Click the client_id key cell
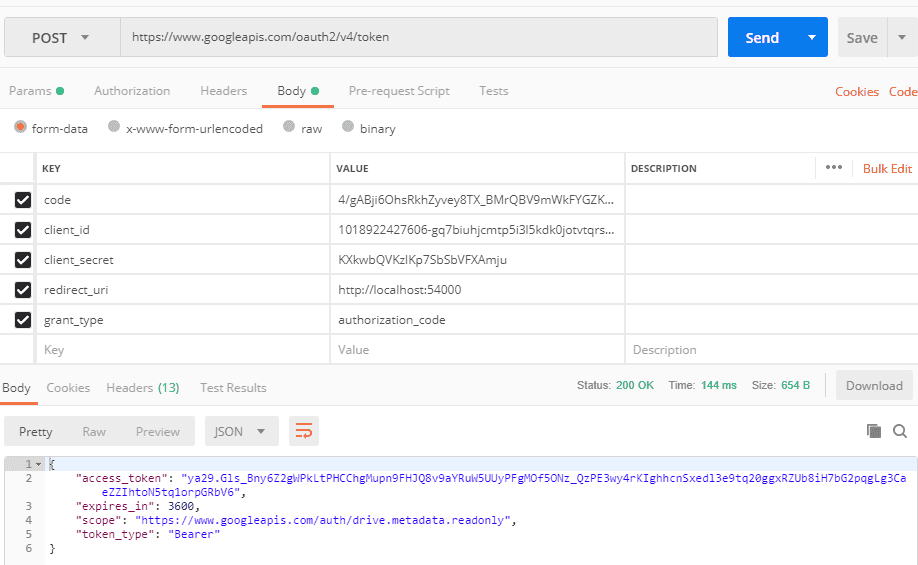The height and width of the screenshot is (565, 918). [x=183, y=230]
